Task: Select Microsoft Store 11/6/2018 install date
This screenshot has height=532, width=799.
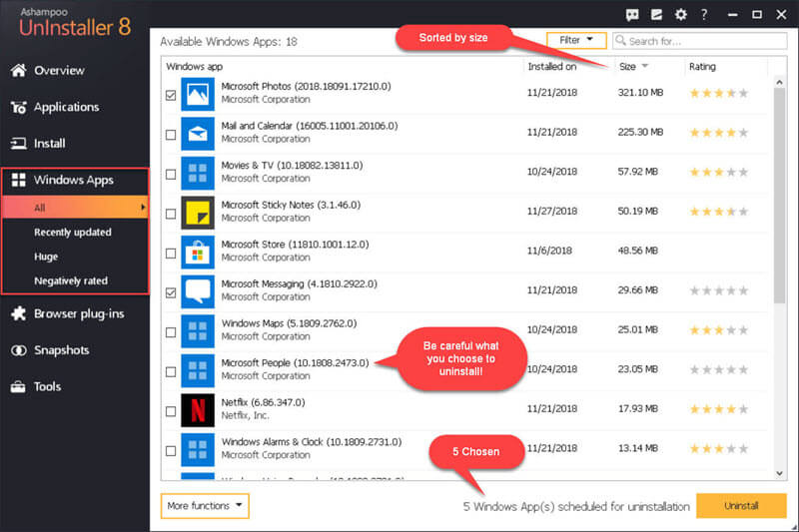Action: pos(549,251)
